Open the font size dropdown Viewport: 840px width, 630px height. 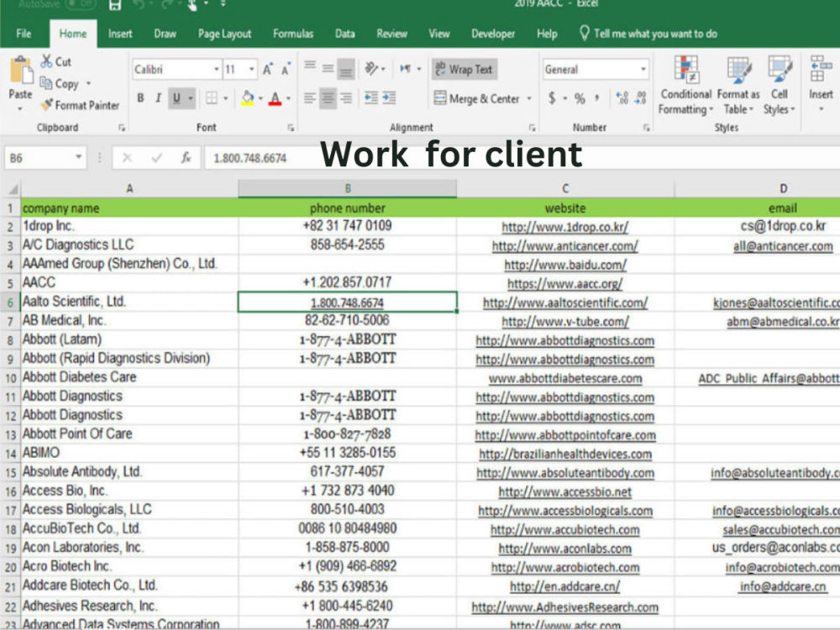tap(251, 69)
